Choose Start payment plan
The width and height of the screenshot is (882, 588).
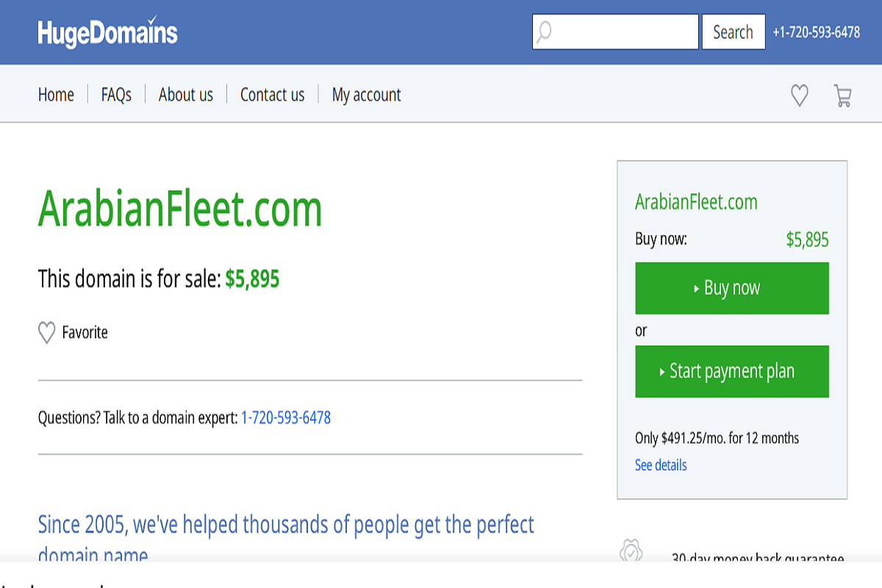click(x=732, y=371)
